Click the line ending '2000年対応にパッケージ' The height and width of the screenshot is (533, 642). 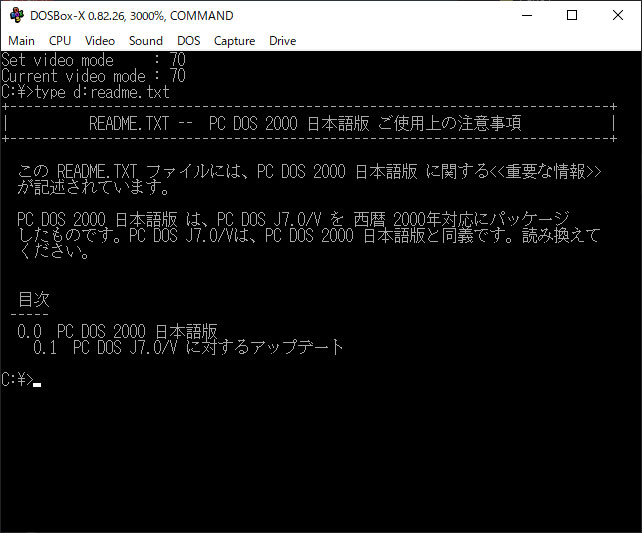pos(293,219)
